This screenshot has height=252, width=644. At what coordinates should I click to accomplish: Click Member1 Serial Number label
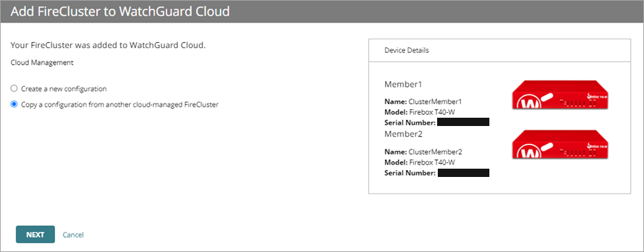(x=410, y=123)
